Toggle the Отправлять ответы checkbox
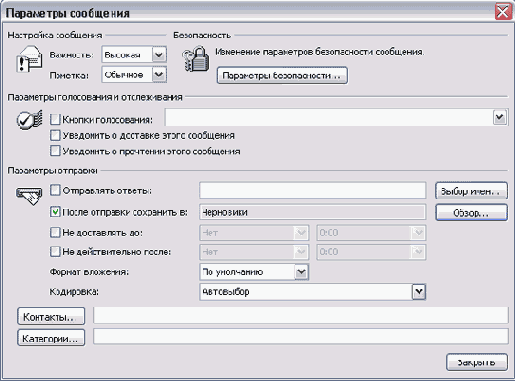This screenshot has width=515, height=381. (55, 190)
